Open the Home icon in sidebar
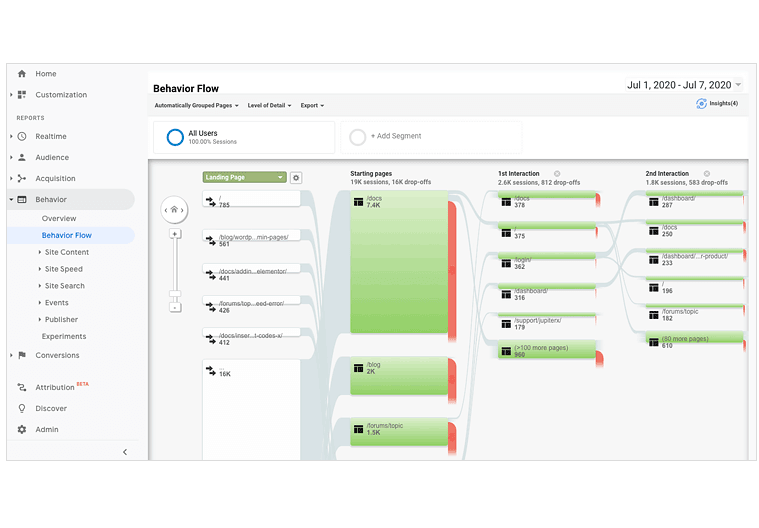Image resolution: width=759 pixels, height=528 pixels. (22, 74)
